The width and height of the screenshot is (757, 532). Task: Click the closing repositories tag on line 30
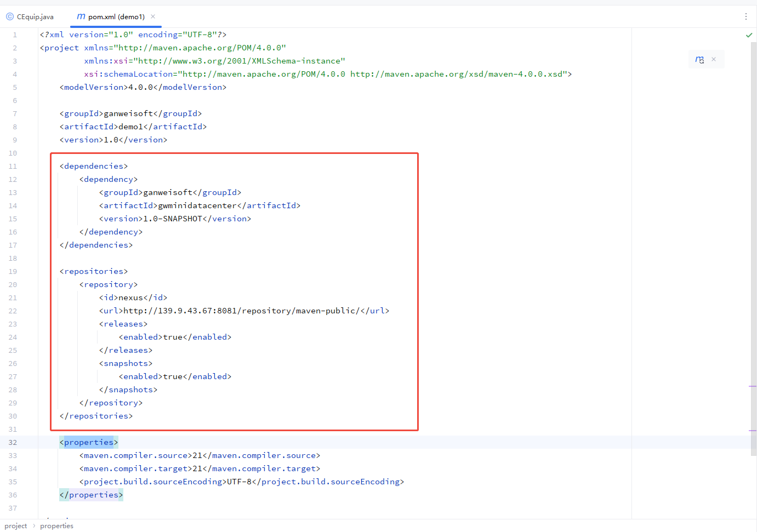96,416
